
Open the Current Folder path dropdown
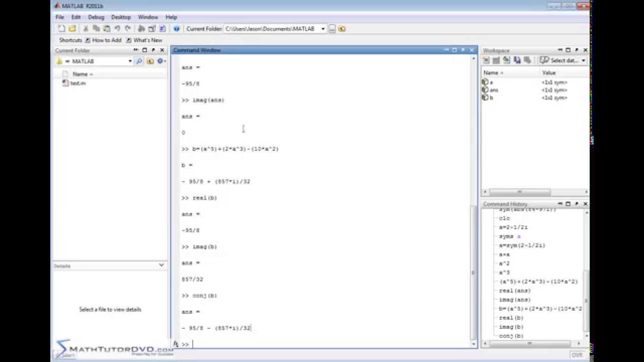pos(323,29)
